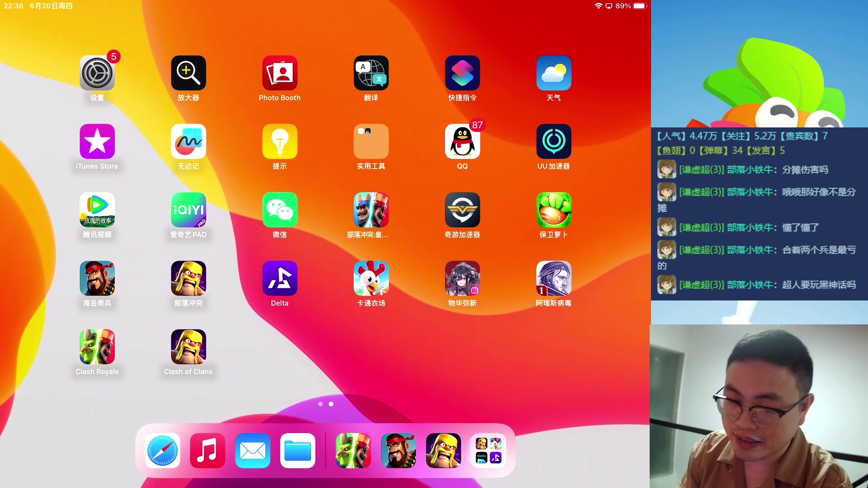Open the 实用工具 folder

click(371, 141)
